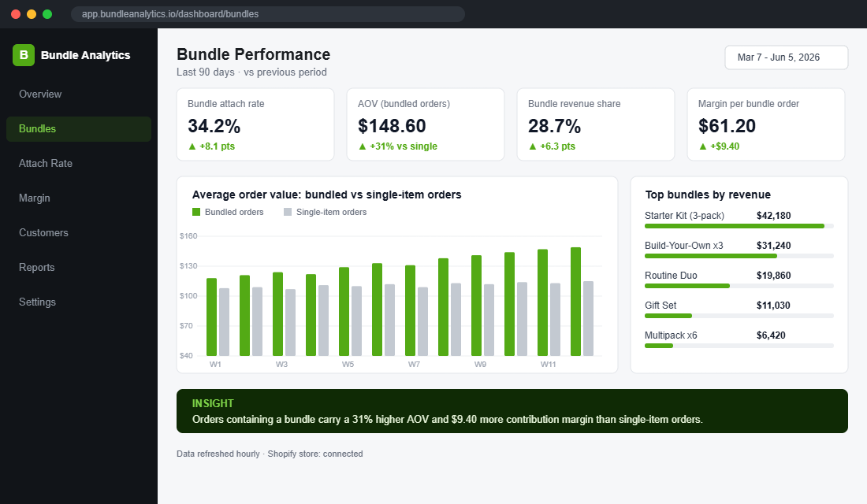
Task: Click the up arrow beside +$9.40
Action: (703, 146)
